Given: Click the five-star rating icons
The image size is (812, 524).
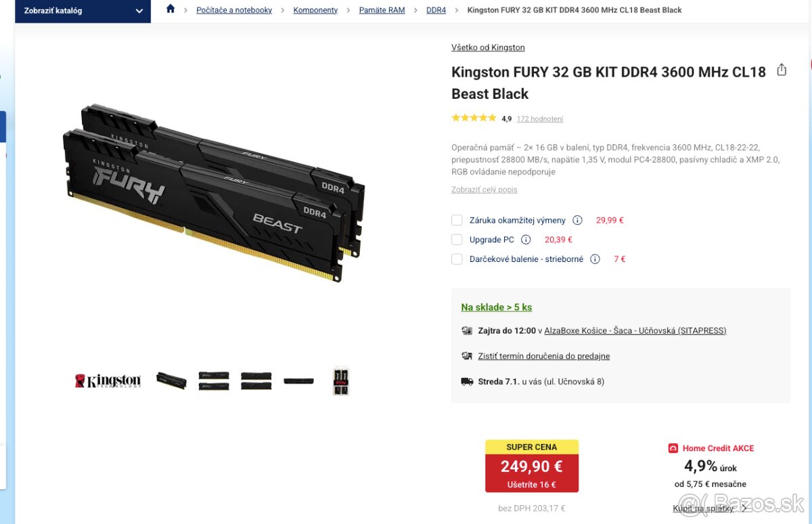Looking at the screenshot, I should point(474,118).
